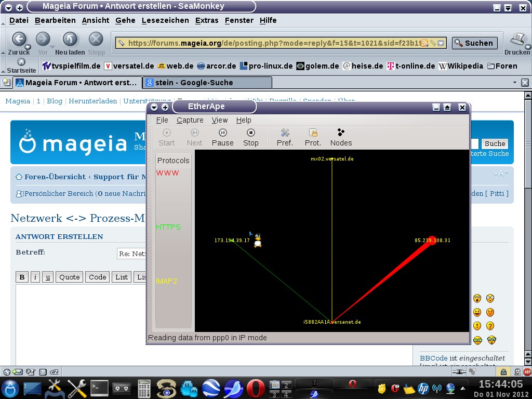Viewport: 532px width, 399px height.
Task: Toggle offline/online plug icon in status bar
Action: pos(459,372)
